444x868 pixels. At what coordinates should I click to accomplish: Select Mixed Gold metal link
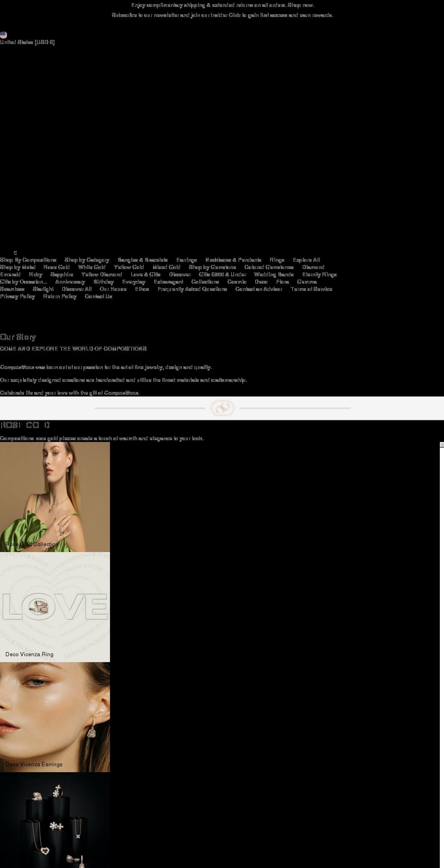click(x=166, y=267)
